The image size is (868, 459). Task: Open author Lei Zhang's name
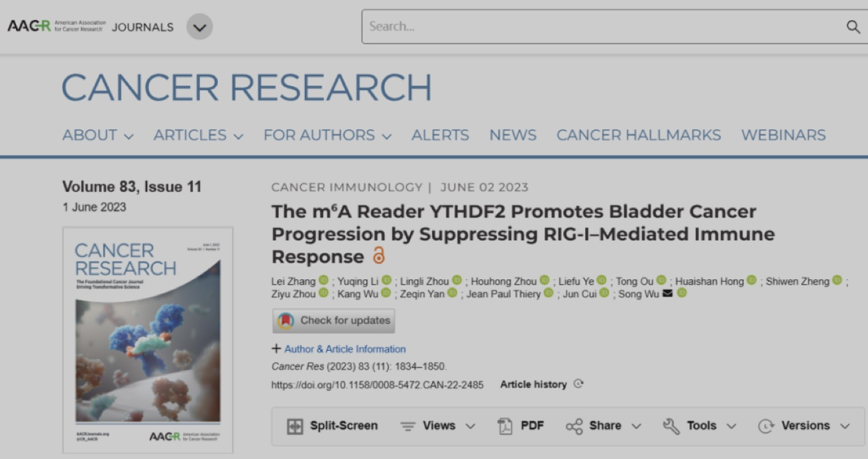(293, 281)
